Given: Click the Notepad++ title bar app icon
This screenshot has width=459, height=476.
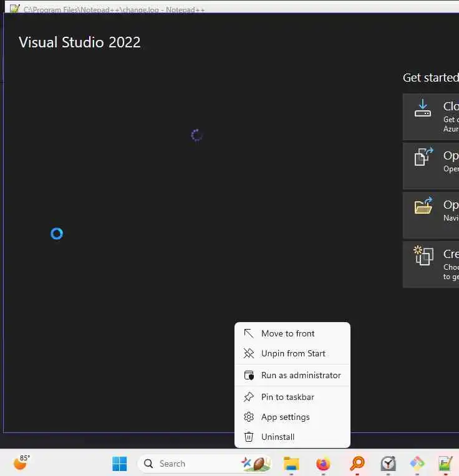Looking at the screenshot, I should [x=14, y=9].
